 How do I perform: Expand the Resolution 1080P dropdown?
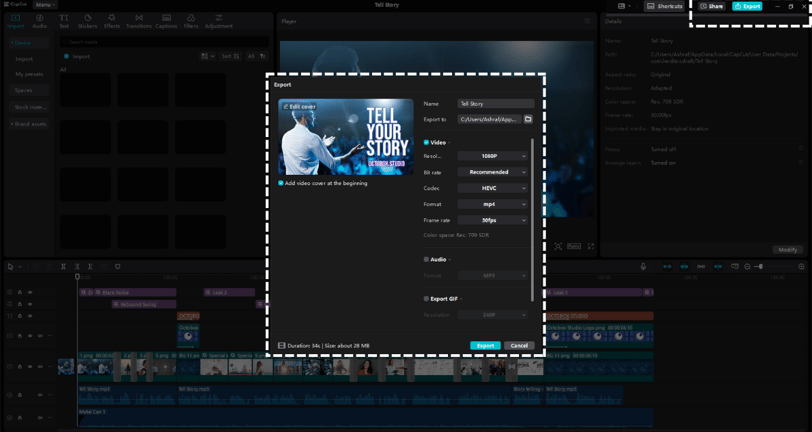click(492, 156)
